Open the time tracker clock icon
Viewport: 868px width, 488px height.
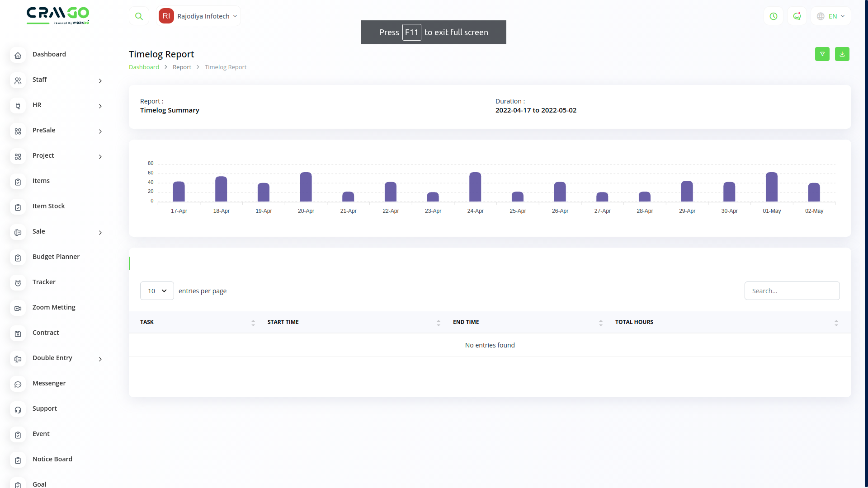(774, 16)
